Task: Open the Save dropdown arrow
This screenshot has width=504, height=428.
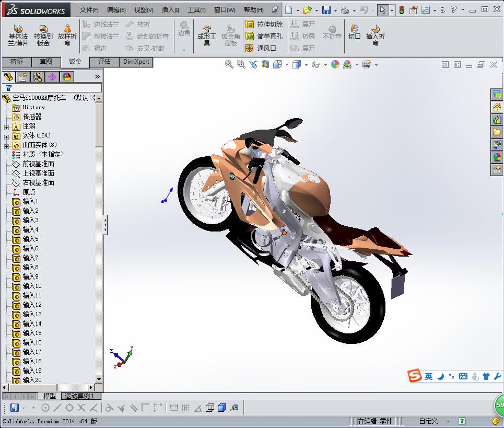Action: point(335,10)
